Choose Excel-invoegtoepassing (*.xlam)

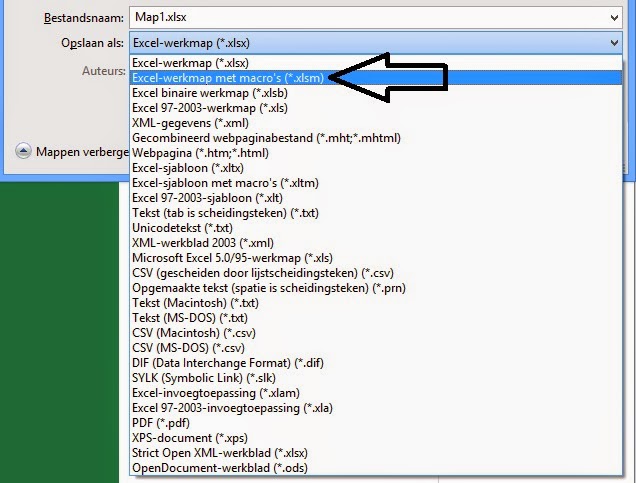376,393
